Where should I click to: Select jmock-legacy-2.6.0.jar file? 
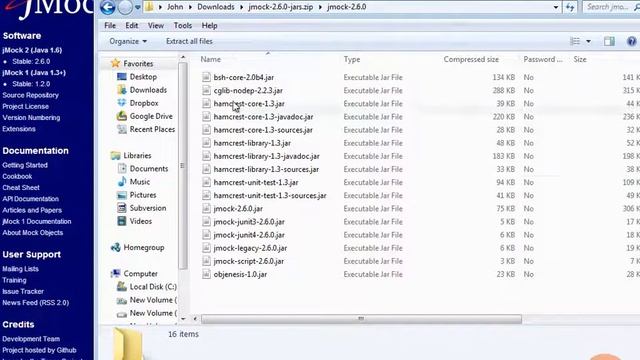pyautogui.click(x=250, y=248)
